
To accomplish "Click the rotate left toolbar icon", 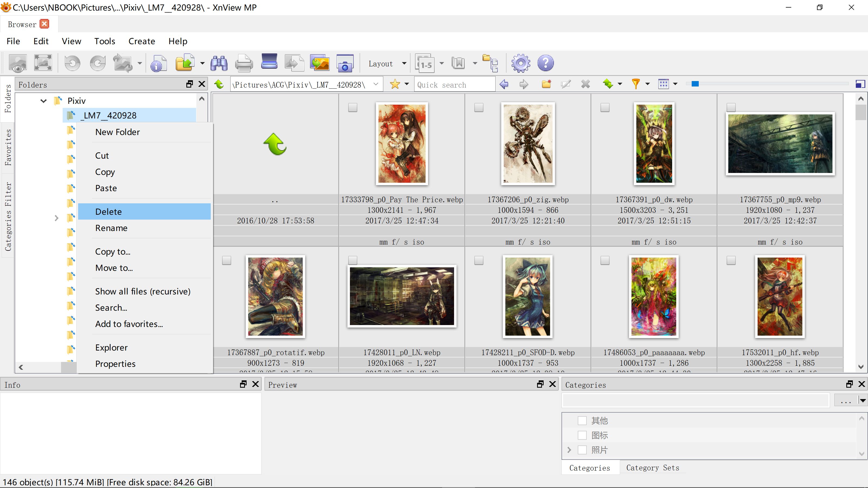I will [x=72, y=63].
